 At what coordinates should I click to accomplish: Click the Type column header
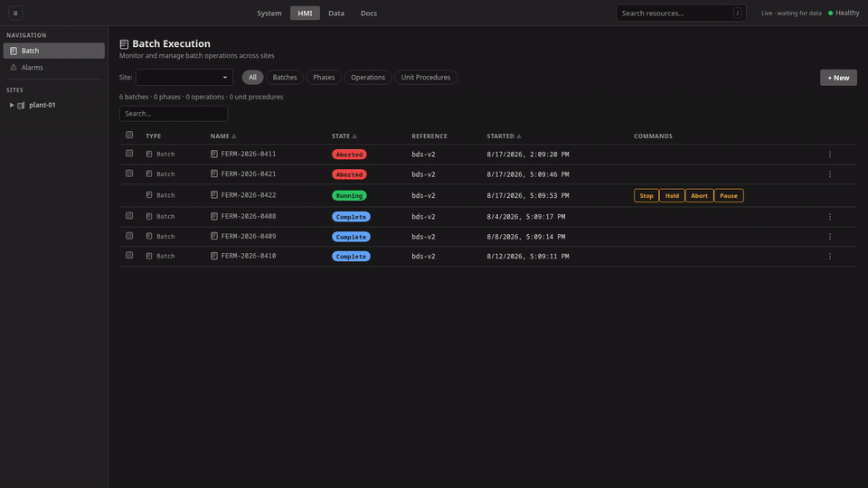[154, 136]
